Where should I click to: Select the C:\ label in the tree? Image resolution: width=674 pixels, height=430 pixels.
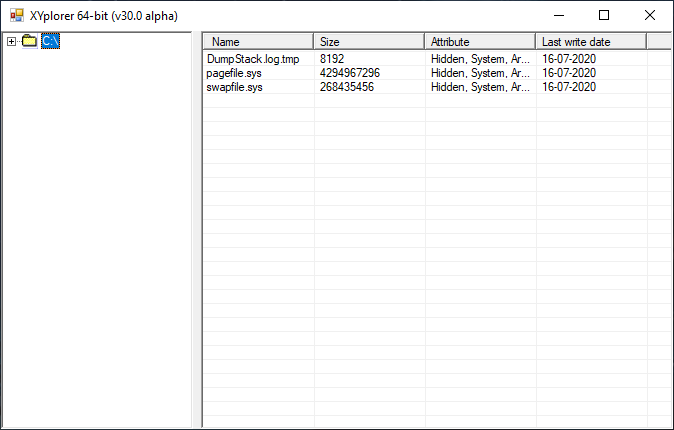pos(50,41)
